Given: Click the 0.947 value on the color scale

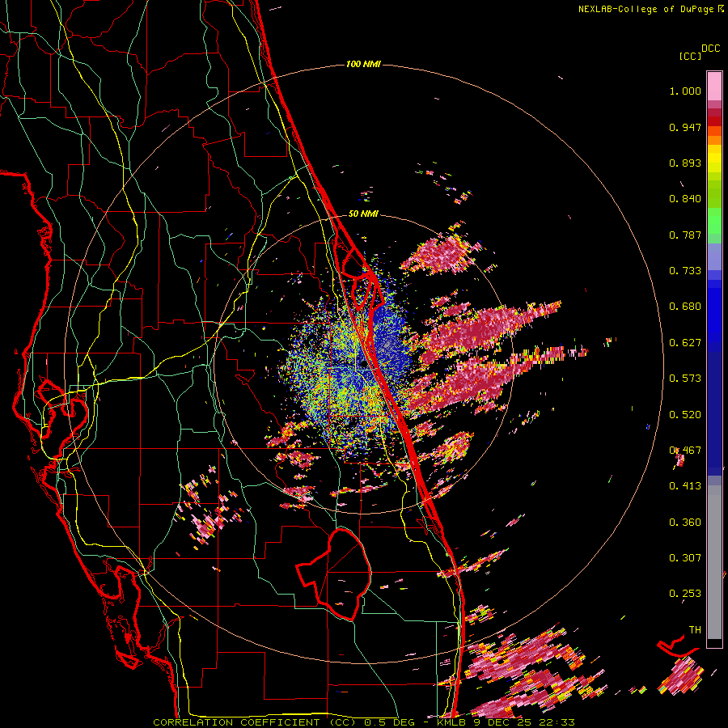Looking at the screenshot, I should pyautogui.click(x=685, y=127).
